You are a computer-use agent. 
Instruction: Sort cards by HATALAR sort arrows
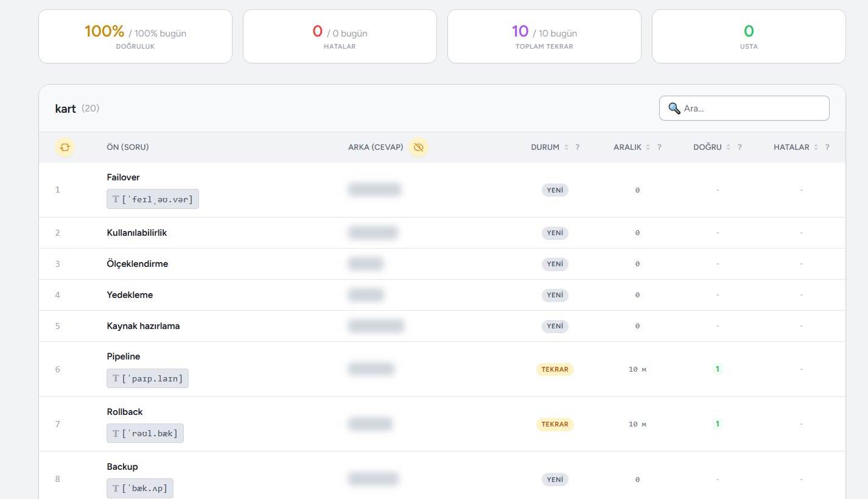click(x=816, y=147)
